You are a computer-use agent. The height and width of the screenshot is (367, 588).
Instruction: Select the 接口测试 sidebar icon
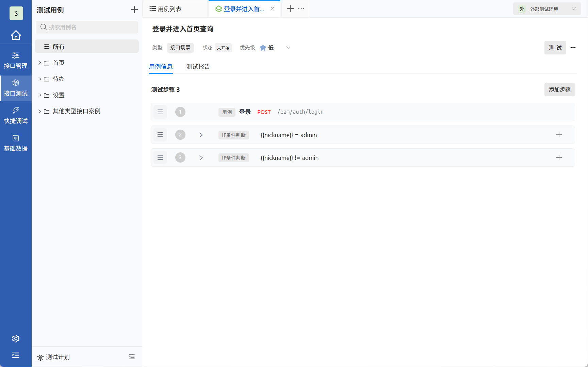[x=16, y=88]
